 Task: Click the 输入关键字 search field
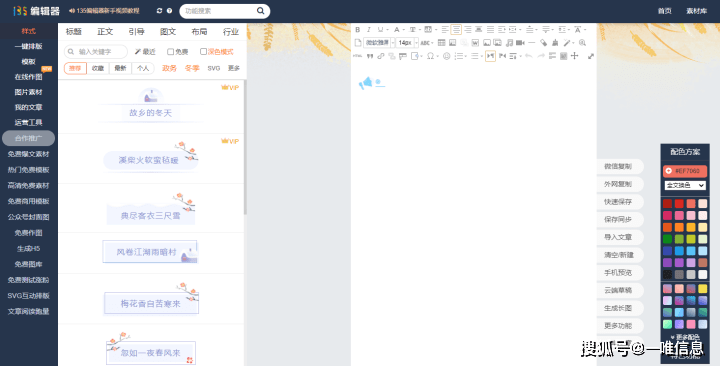(96, 52)
